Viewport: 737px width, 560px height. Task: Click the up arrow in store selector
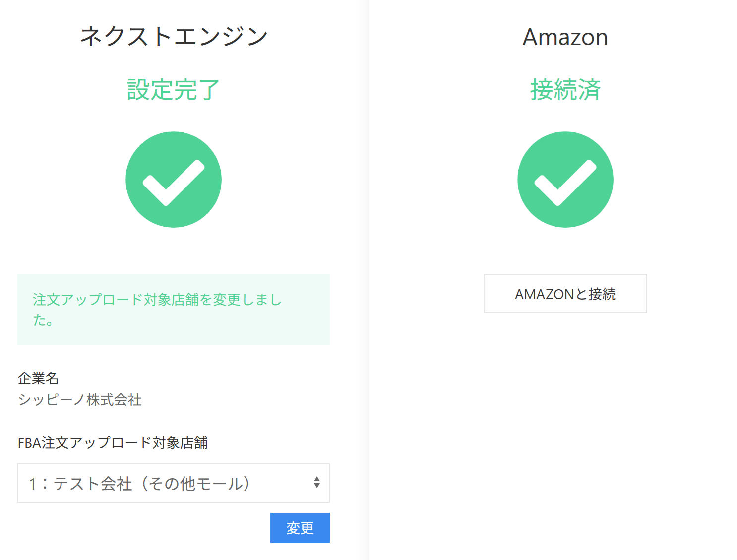point(316,478)
